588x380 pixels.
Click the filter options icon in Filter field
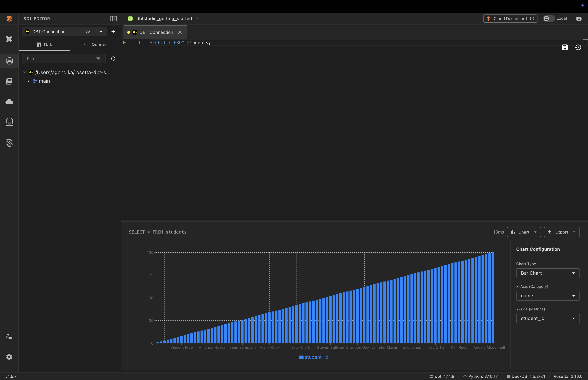[x=98, y=59]
